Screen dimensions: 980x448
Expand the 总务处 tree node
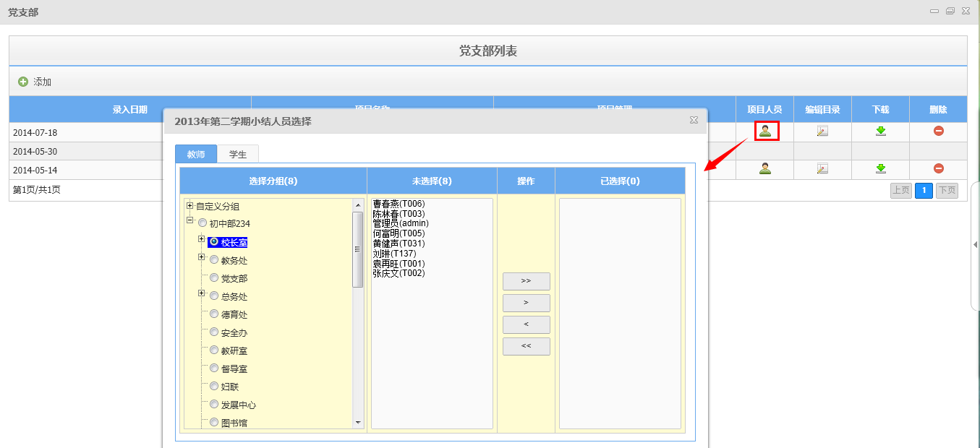point(202,293)
